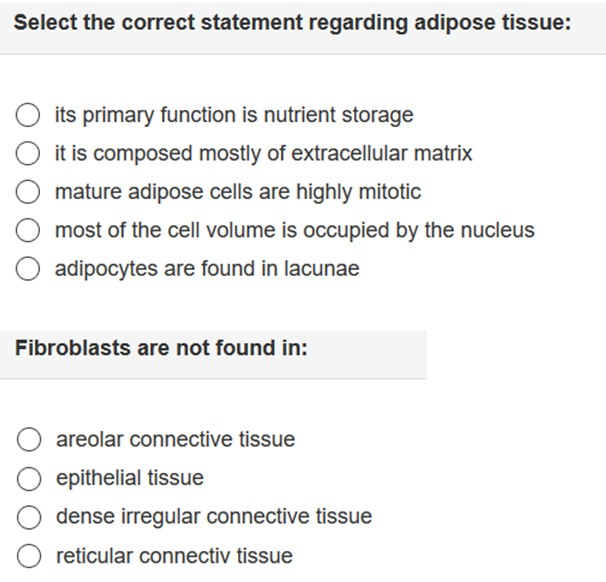Click the adipose tissue question heading
606x582 pixels.
(292, 22)
